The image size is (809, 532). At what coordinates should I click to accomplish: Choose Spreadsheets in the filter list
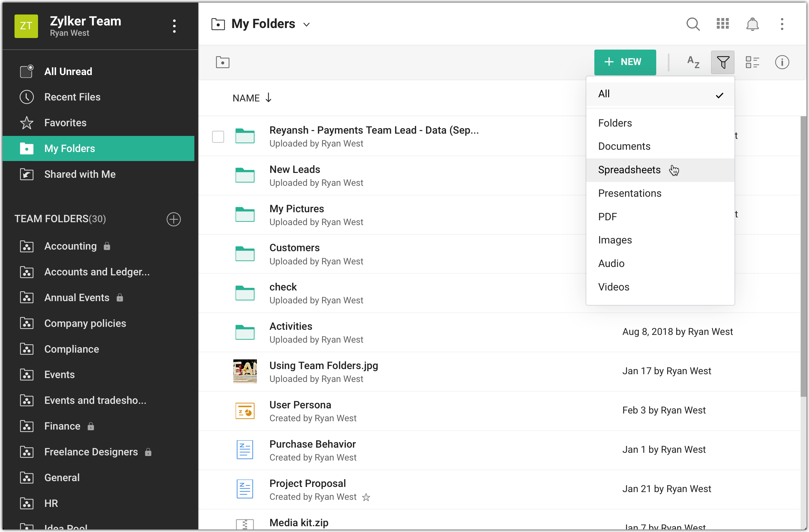point(629,170)
